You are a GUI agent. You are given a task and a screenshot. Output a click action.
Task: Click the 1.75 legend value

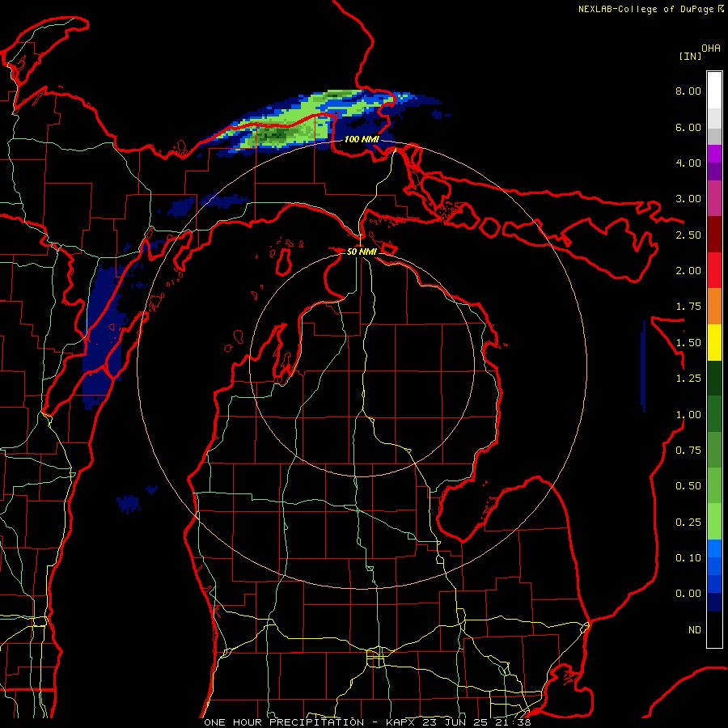pos(688,307)
